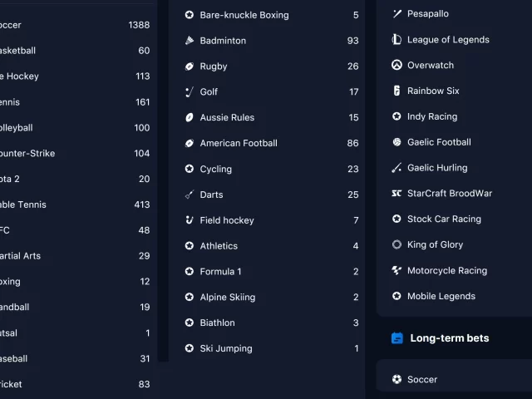The width and height of the screenshot is (532, 399).
Task: Click the Darts icon
Action: pyautogui.click(x=190, y=195)
